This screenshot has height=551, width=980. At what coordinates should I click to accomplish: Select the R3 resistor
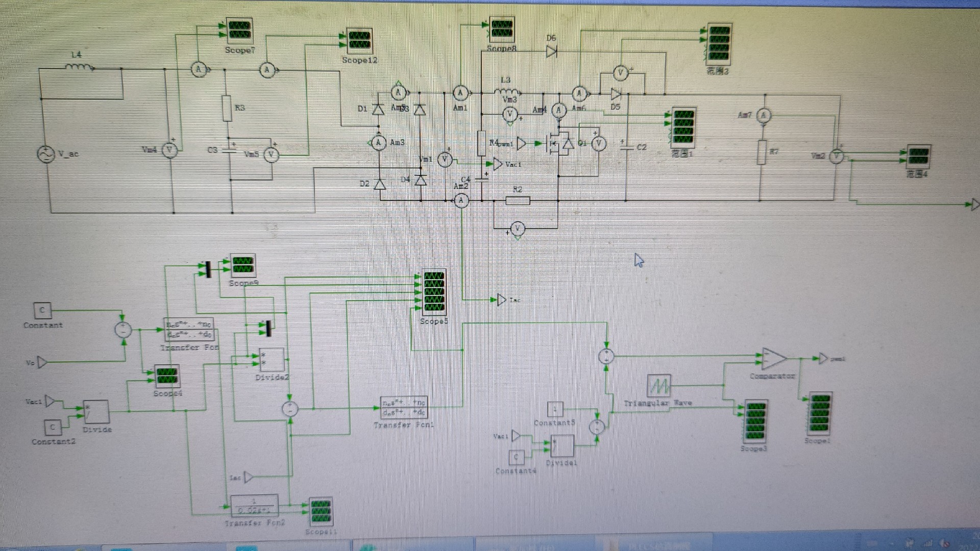point(227,108)
